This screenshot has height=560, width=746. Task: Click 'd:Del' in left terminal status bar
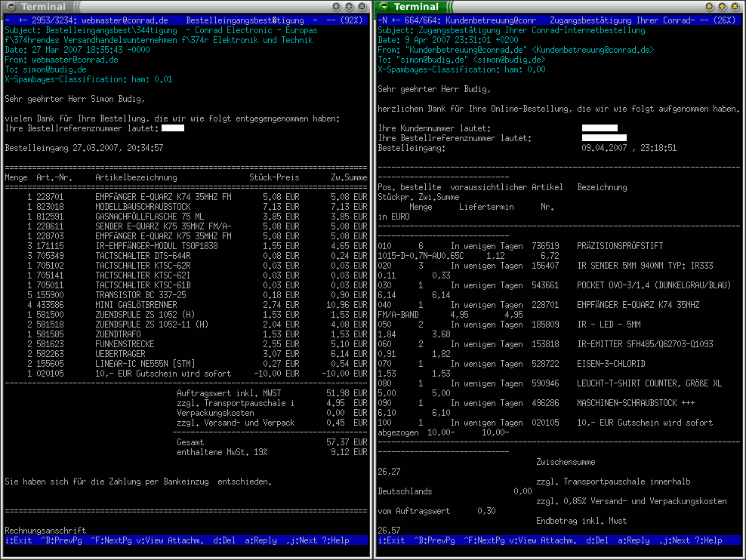(224, 540)
